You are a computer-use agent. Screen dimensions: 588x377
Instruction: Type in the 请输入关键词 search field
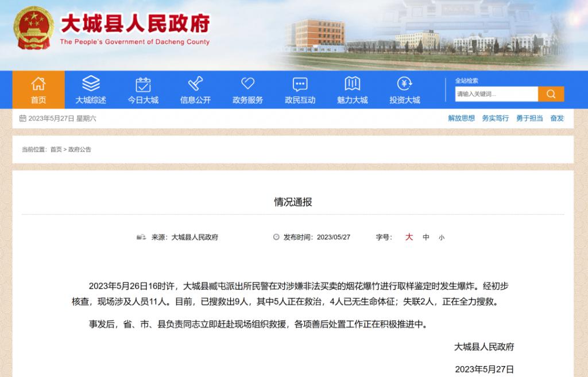[496, 94]
